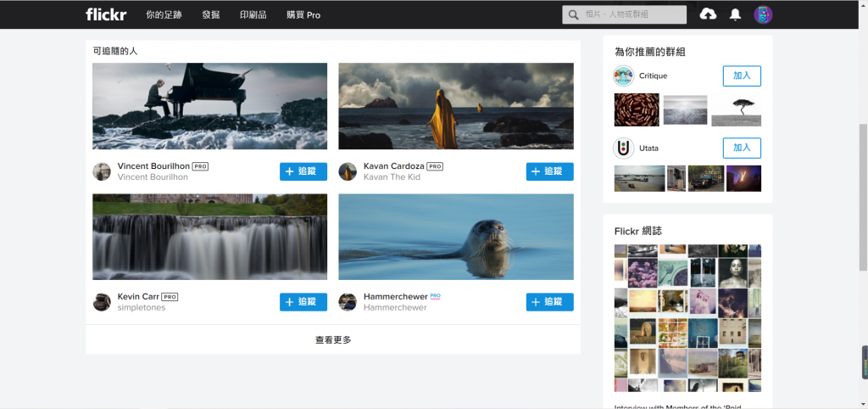Open 發掘 menu
This screenshot has width=868, height=409.
(211, 15)
